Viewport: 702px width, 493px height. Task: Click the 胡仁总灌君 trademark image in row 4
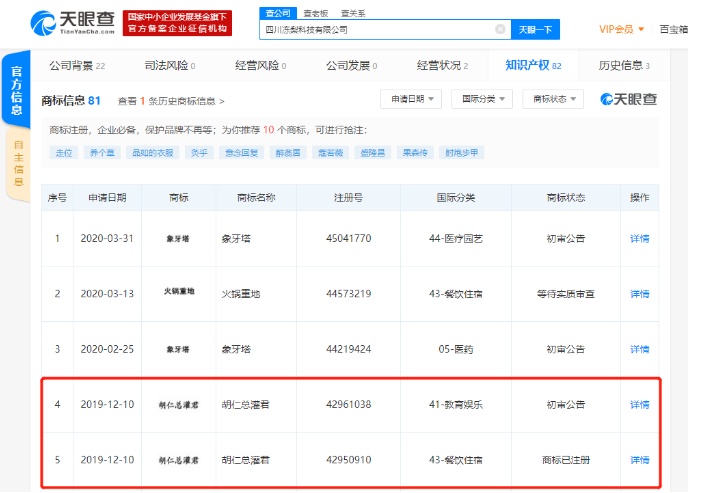pos(179,404)
